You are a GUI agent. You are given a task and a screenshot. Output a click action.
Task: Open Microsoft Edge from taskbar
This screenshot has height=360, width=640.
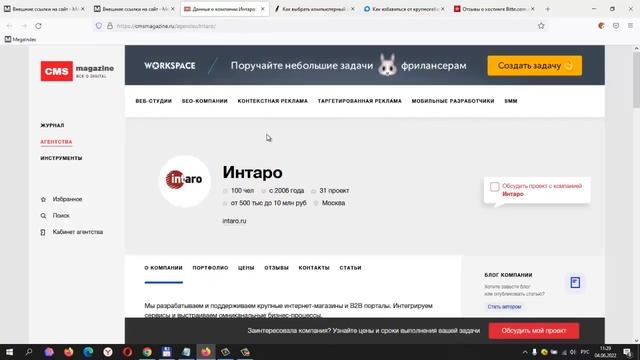coord(88,352)
